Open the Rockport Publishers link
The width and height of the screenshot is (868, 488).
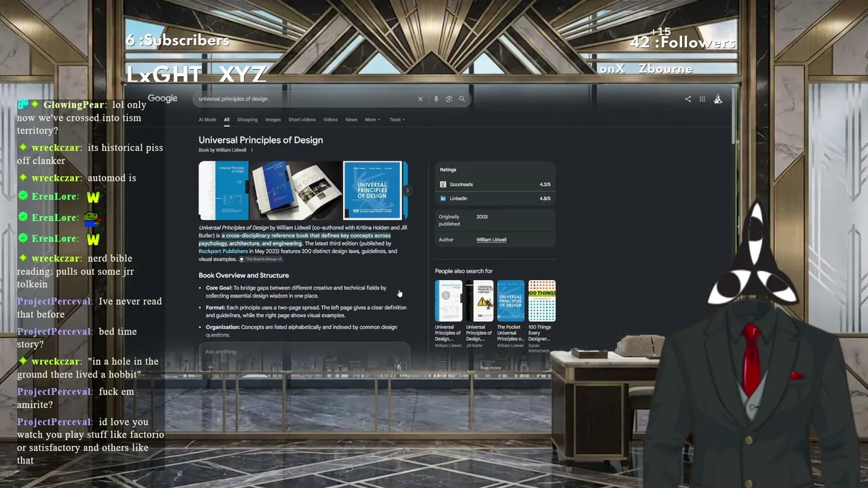(223, 251)
